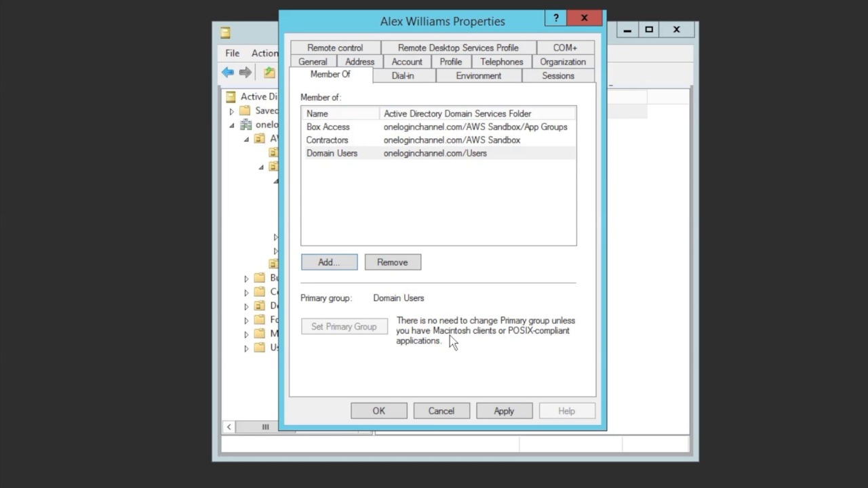Click the Remove button
The image size is (868, 488).
[x=393, y=262]
